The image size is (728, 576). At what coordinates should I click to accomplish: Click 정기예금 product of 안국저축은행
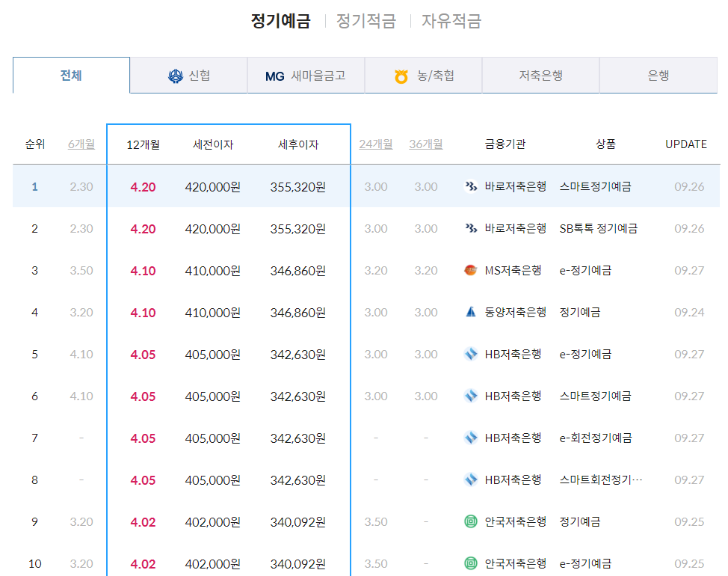click(x=580, y=521)
